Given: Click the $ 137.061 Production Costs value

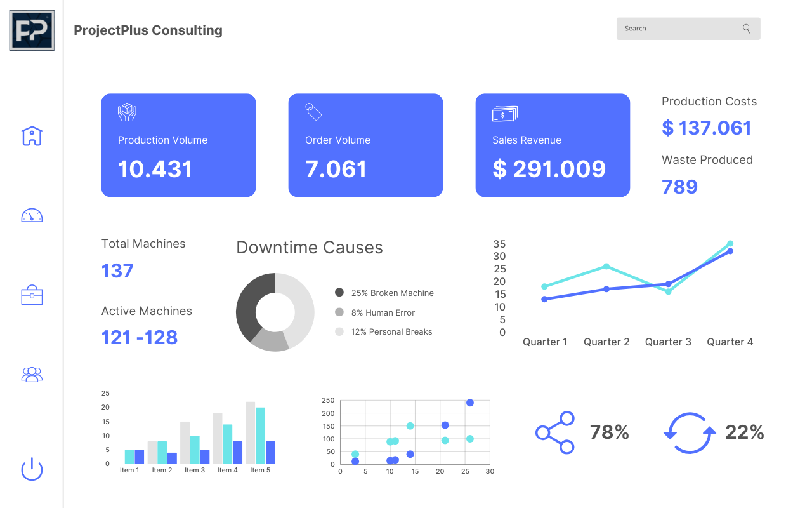Looking at the screenshot, I should (706, 128).
